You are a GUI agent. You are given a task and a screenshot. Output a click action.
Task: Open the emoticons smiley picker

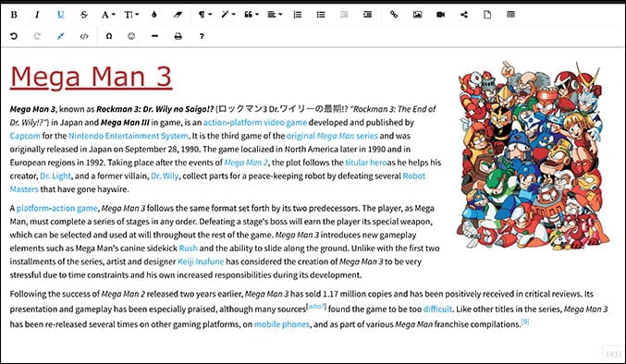pyautogui.click(x=131, y=36)
